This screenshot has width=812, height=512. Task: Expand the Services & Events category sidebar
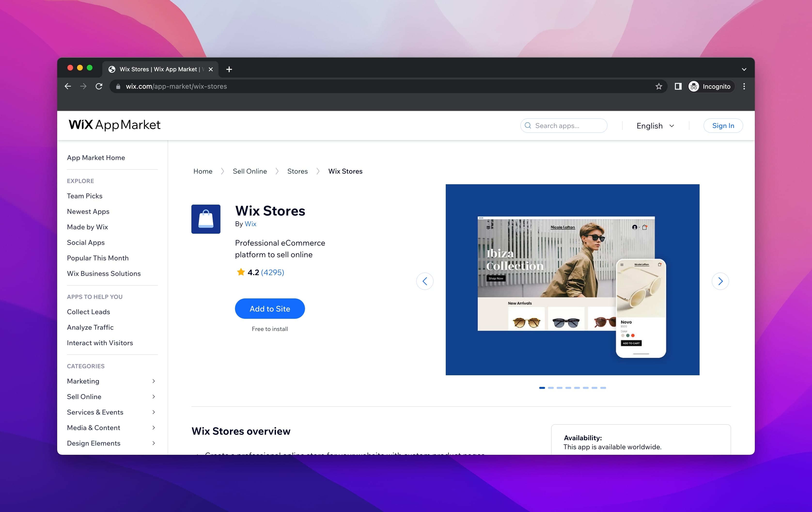[x=112, y=412]
